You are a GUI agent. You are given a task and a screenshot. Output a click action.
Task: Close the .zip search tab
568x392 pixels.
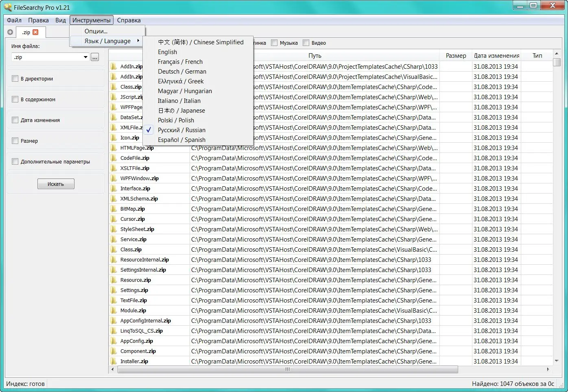click(x=35, y=32)
